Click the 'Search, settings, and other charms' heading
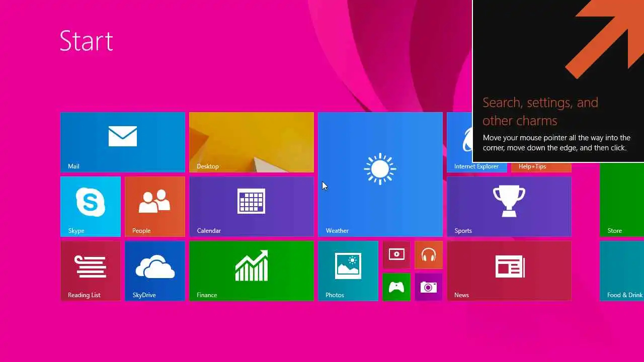 click(x=540, y=112)
